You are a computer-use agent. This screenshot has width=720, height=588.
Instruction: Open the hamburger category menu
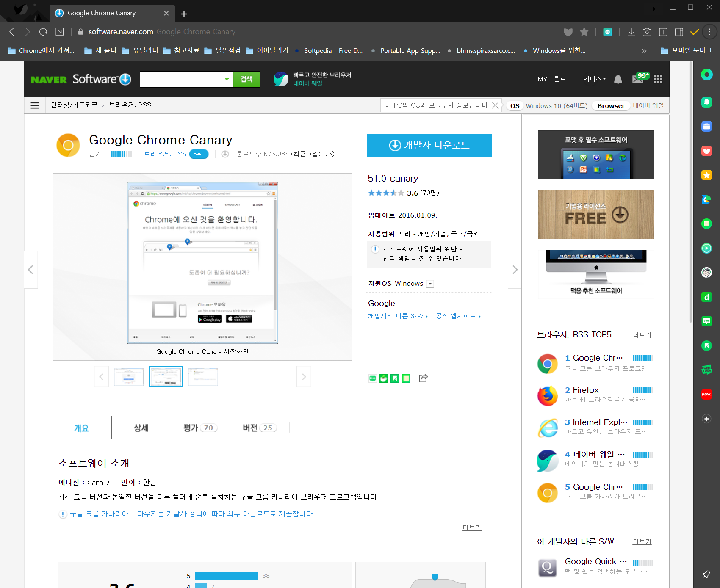point(35,105)
